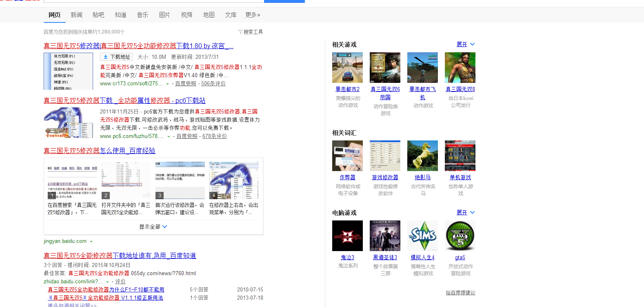The width and height of the screenshot is (644, 307).
Task: View 506条评价 reviews
Action: [x=213, y=83]
